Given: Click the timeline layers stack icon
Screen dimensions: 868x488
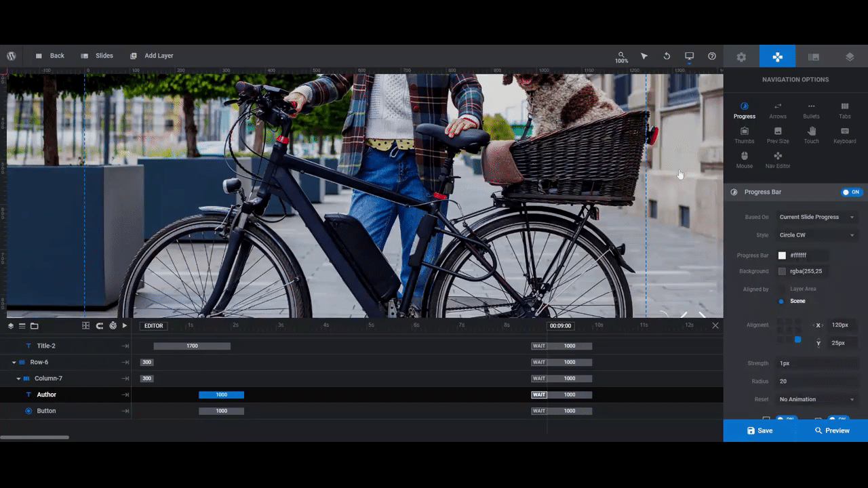Looking at the screenshot, I should tap(11, 326).
